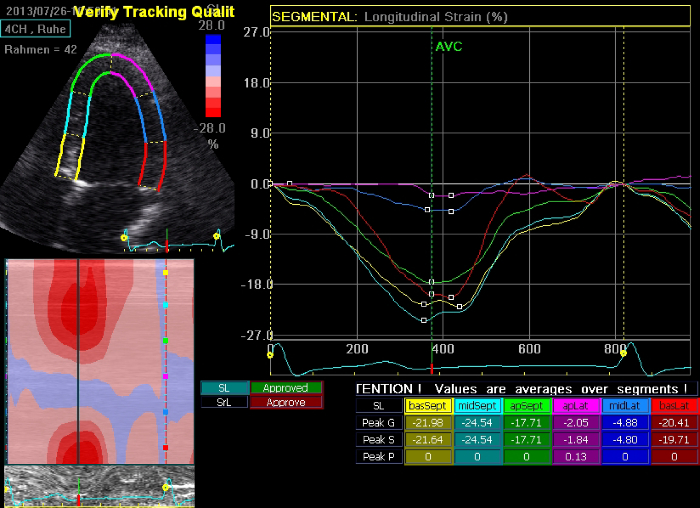Image resolution: width=700 pixels, height=508 pixels.
Task: Click the red ECG frame marker below graph
Action: click(x=431, y=368)
